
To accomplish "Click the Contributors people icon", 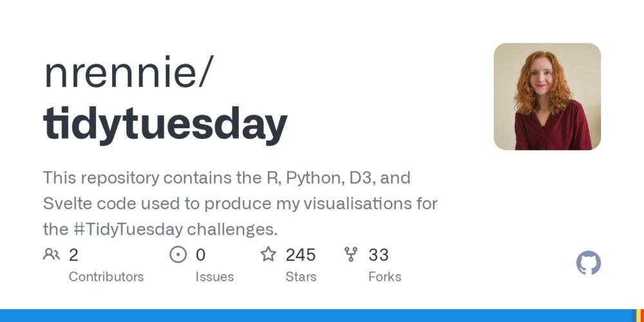I will pos(52,255).
